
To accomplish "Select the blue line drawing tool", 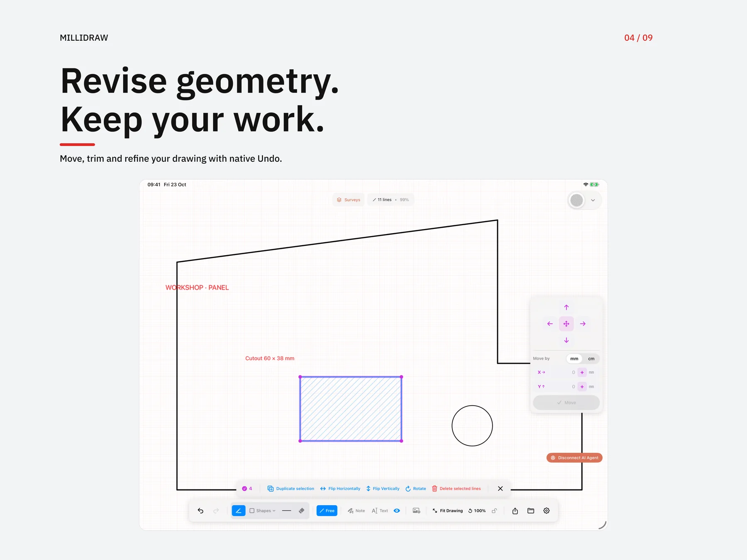I will click(x=239, y=511).
